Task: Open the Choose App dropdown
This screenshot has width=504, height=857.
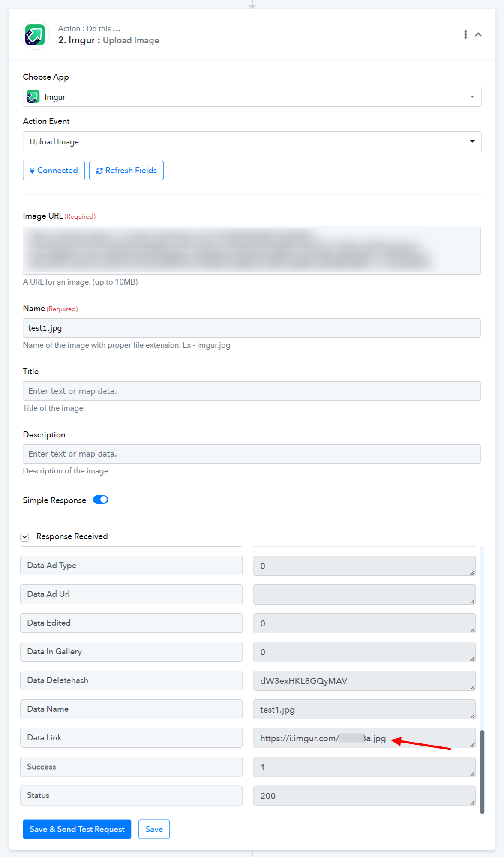Action: (252, 97)
